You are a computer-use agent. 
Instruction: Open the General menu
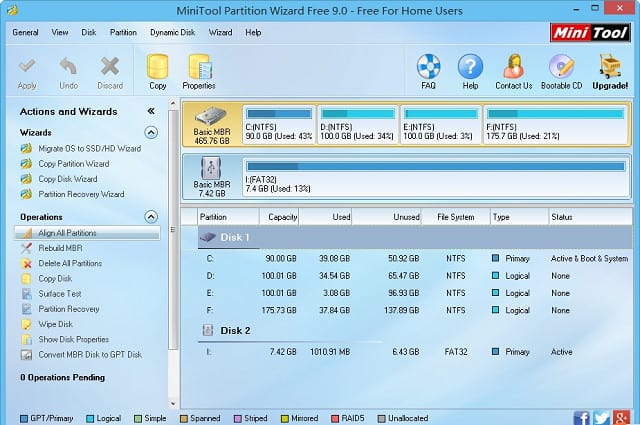pyautogui.click(x=25, y=32)
